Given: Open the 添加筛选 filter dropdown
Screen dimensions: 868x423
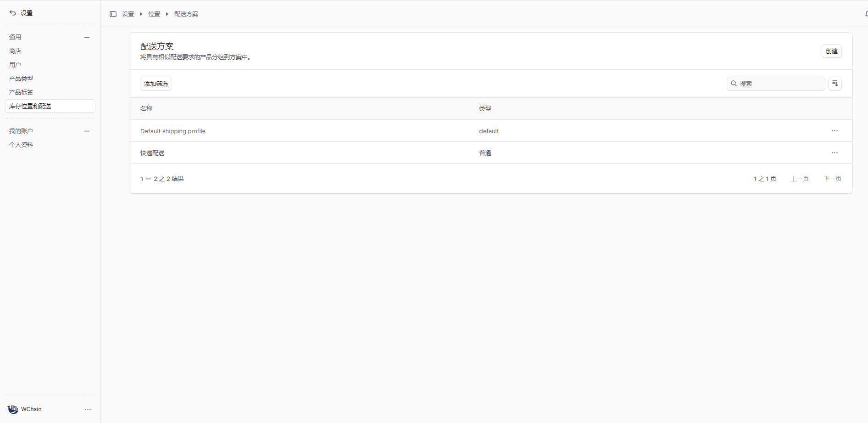Looking at the screenshot, I should click(x=156, y=84).
